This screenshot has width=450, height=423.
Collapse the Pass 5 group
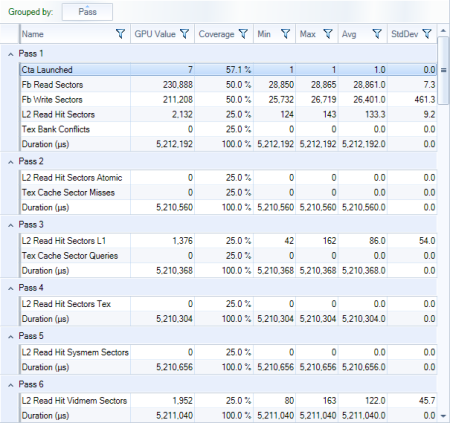pyautogui.click(x=11, y=337)
